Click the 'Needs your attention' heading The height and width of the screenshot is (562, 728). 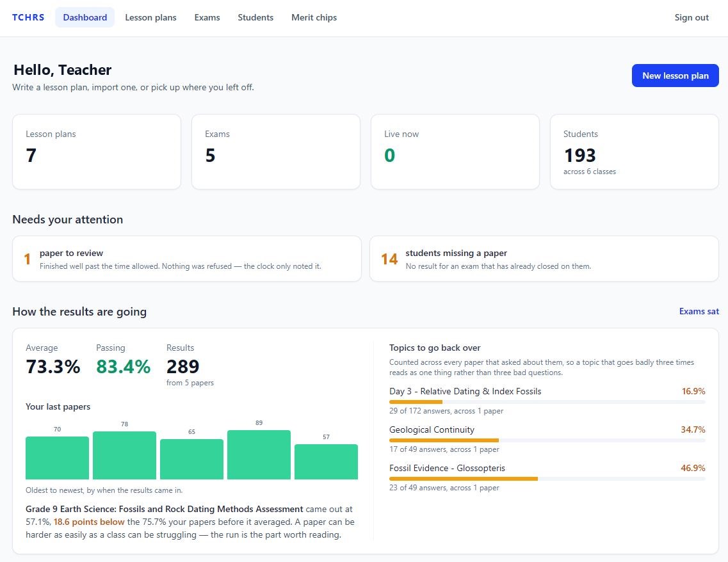point(68,220)
